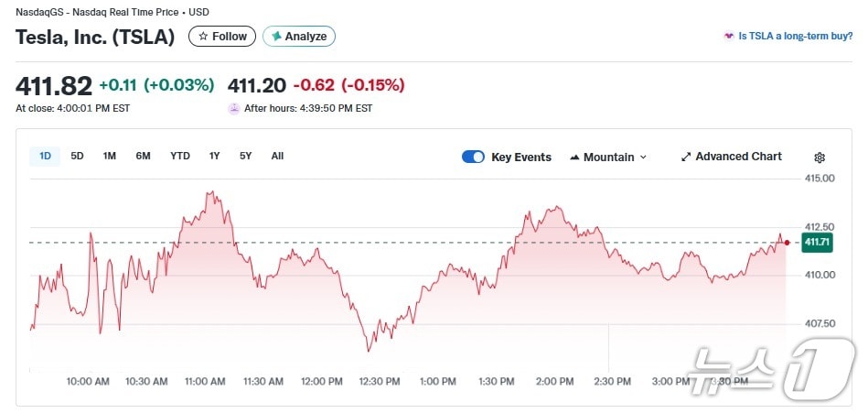Screen dimensions: 868x413
Task: Show the 6M chart range
Action: tap(143, 156)
